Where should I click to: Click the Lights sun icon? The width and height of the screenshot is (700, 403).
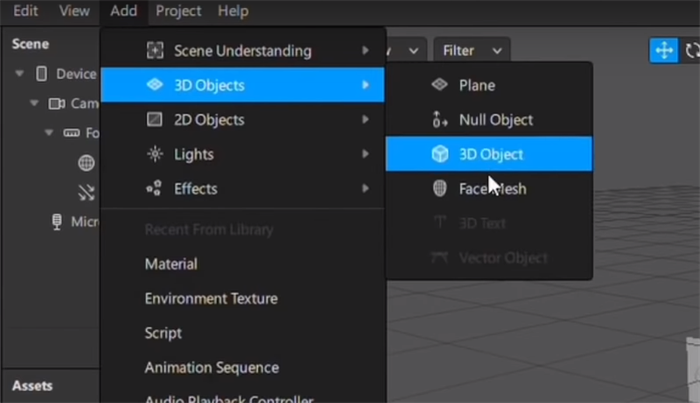[154, 154]
